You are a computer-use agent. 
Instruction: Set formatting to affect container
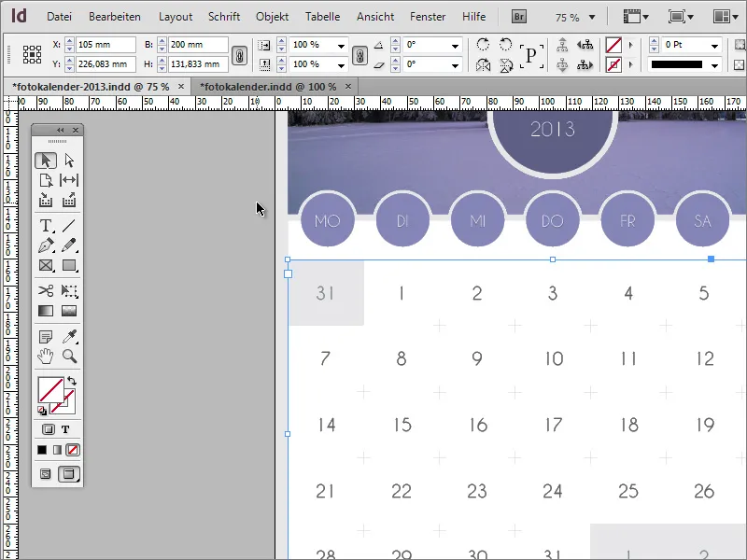(x=49, y=429)
